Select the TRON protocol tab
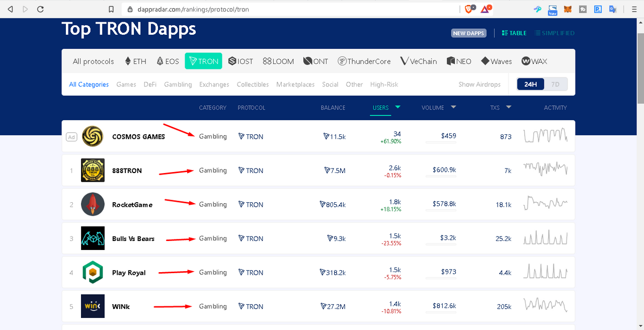Viewport: 644px width, 330px height. pos(204,61)
